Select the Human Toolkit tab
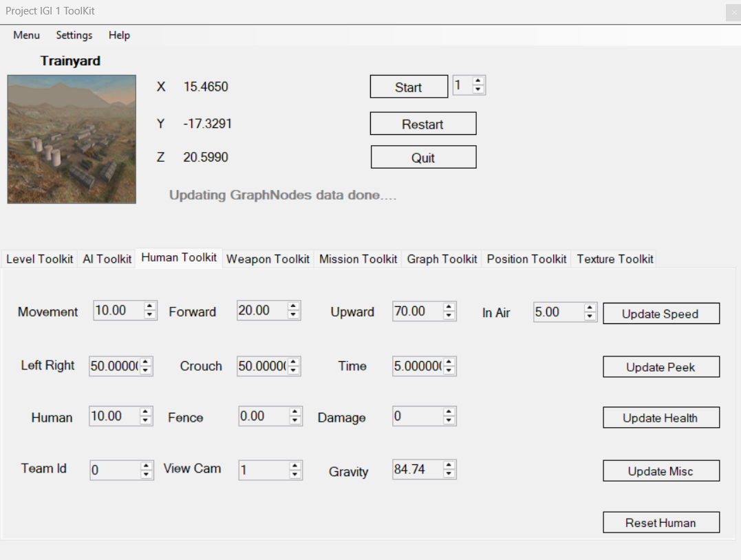Image resolution: width=741 pixels, height=560 pixels. pos(179,257)
